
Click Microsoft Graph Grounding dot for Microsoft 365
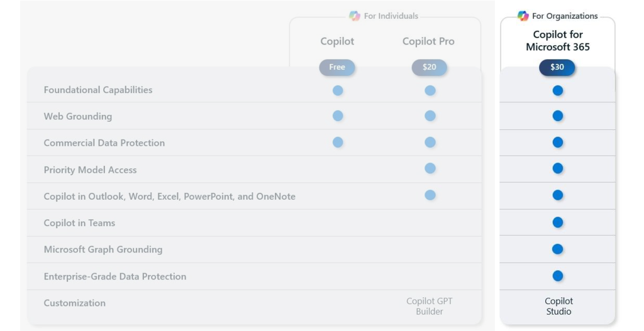[558, 249]
